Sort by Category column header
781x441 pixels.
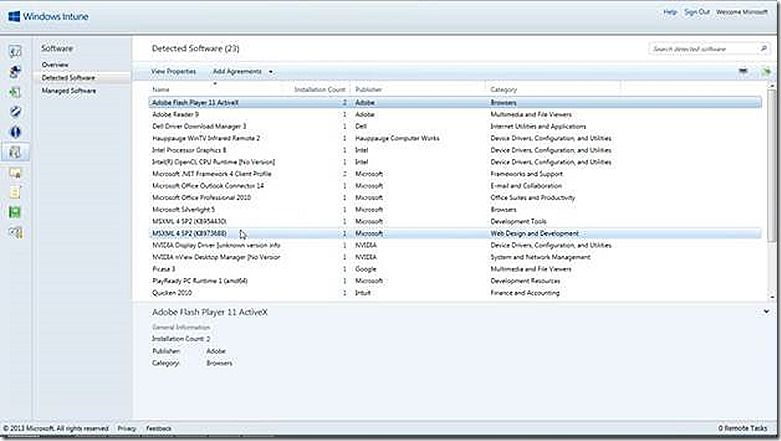point(504,90)
